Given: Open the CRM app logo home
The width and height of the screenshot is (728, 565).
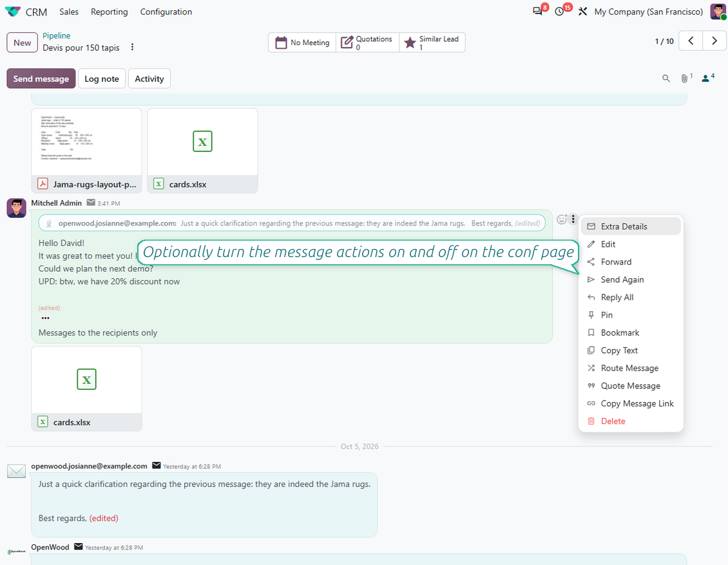Looking at the screenshot, I should (x=12, y=12).
